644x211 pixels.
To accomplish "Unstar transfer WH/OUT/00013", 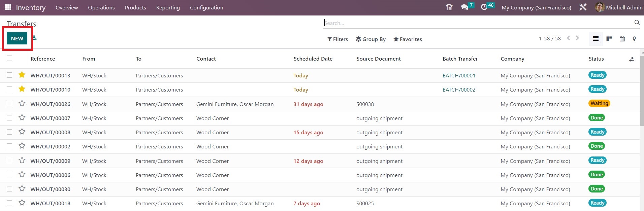I will (x=22, y=75).
